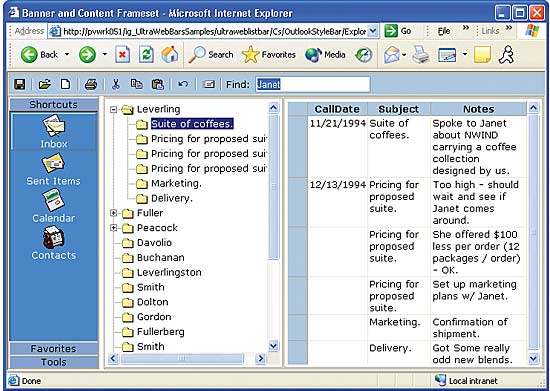Click the Messenger figure icon

click(x=506, y=55)
